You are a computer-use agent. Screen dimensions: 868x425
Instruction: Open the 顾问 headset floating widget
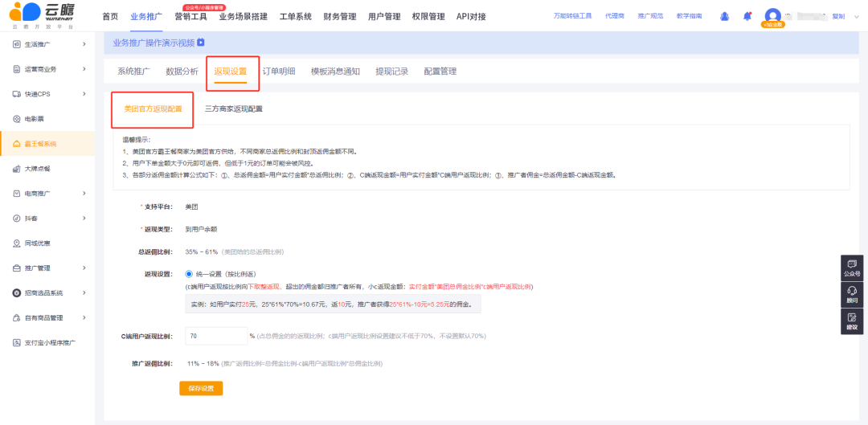tap(852, 294)
